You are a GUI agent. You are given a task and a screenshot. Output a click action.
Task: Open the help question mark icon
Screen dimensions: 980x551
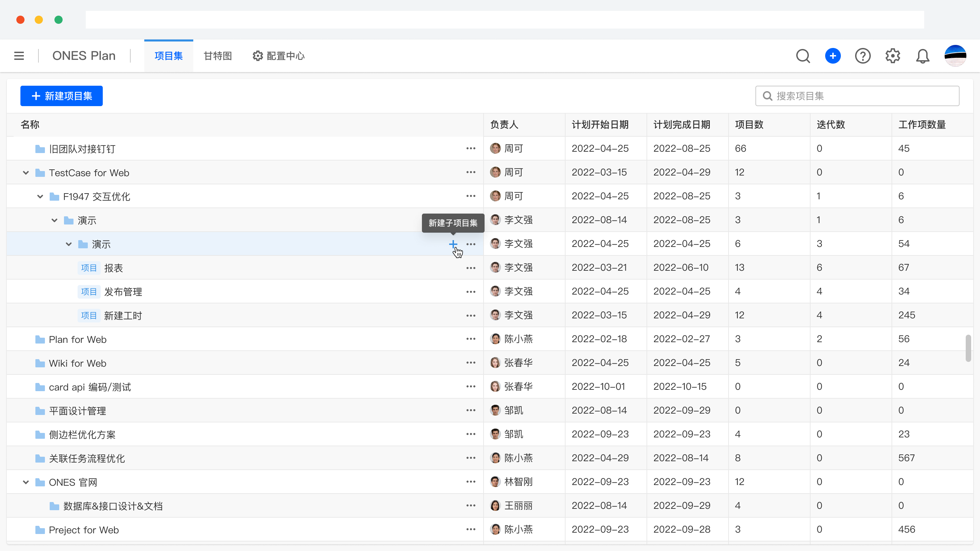[863, 56]
